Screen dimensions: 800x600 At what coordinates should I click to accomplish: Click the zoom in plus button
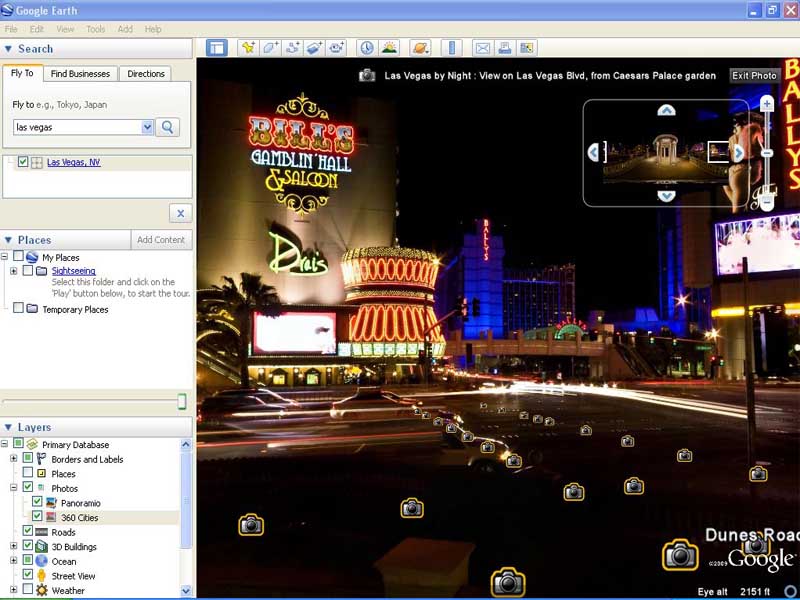[766, 104]
